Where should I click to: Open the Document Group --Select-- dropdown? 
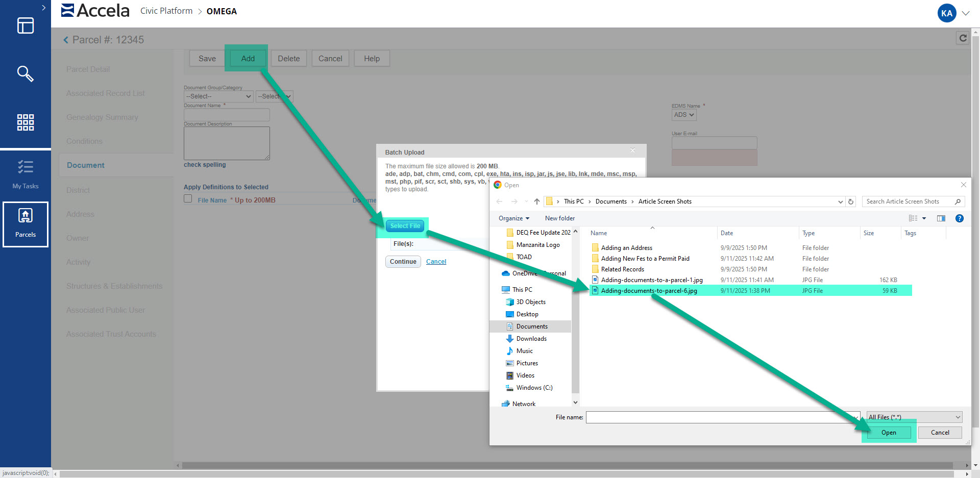[x=218, y=96]
